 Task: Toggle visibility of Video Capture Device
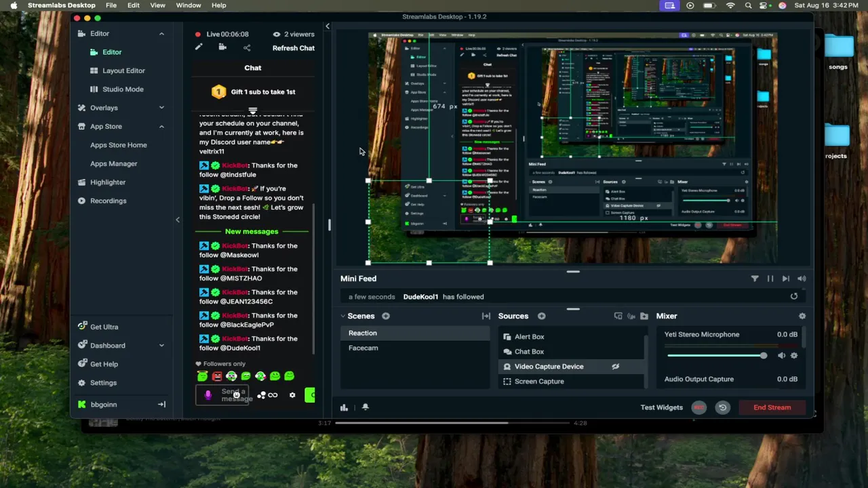[616, 367]
